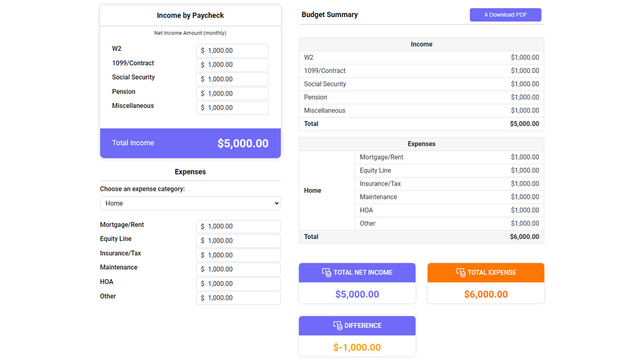Select the Expenses Total row in Budget Summary
Viewport: 644px width, 362px height.
coord(422,236)
